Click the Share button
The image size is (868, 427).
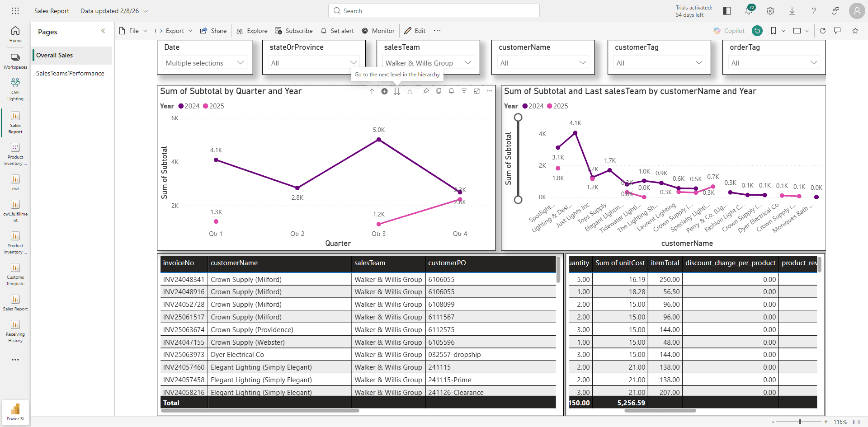[x=213, y=31]
